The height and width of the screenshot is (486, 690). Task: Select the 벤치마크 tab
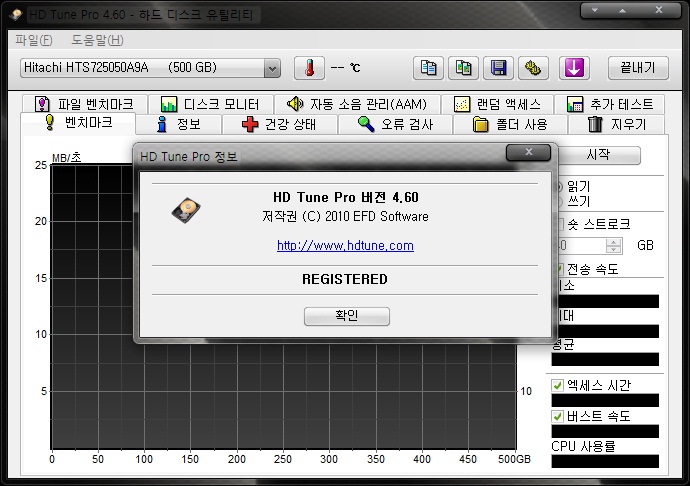[78, 123]
